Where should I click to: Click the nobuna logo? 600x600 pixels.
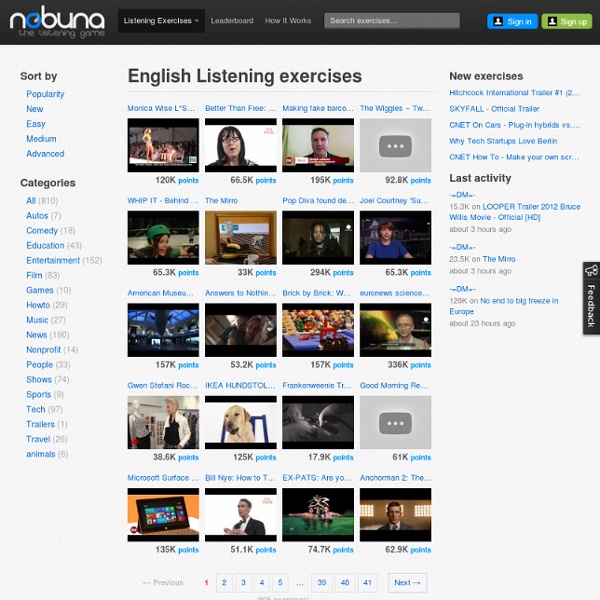pyautogui.click(x=57, y=21)
